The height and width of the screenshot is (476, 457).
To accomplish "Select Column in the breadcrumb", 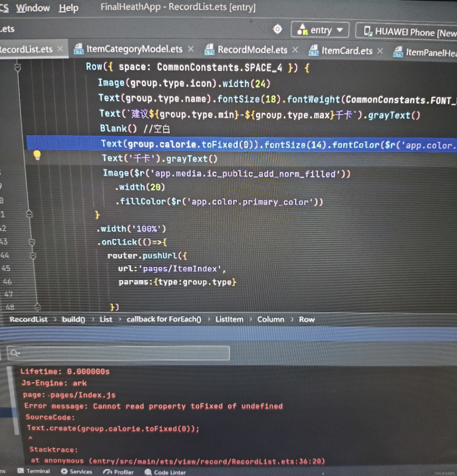I will (x=271, y=319).
